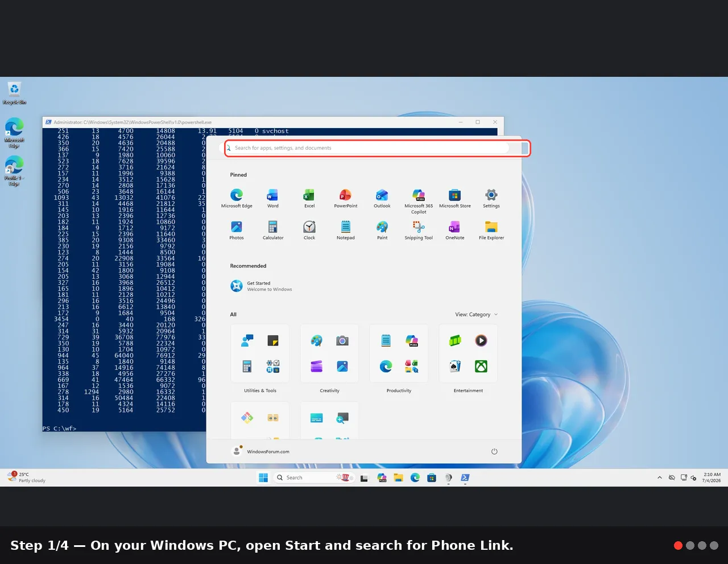Expand the View: Category dropdown

pyautogui.click(x=476, y=314)
